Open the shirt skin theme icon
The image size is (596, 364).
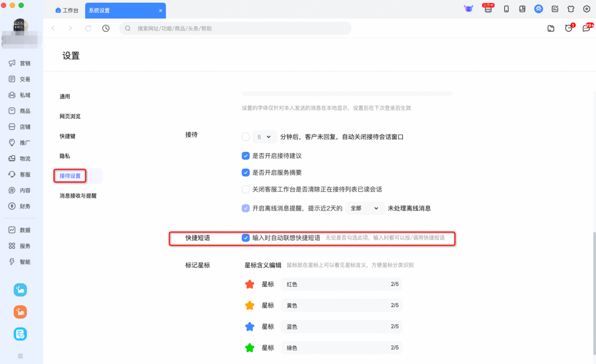coord(571,9)
